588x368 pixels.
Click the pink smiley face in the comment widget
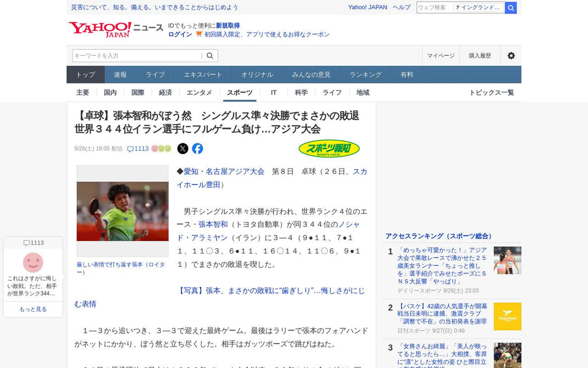click(x=33, y=263)
